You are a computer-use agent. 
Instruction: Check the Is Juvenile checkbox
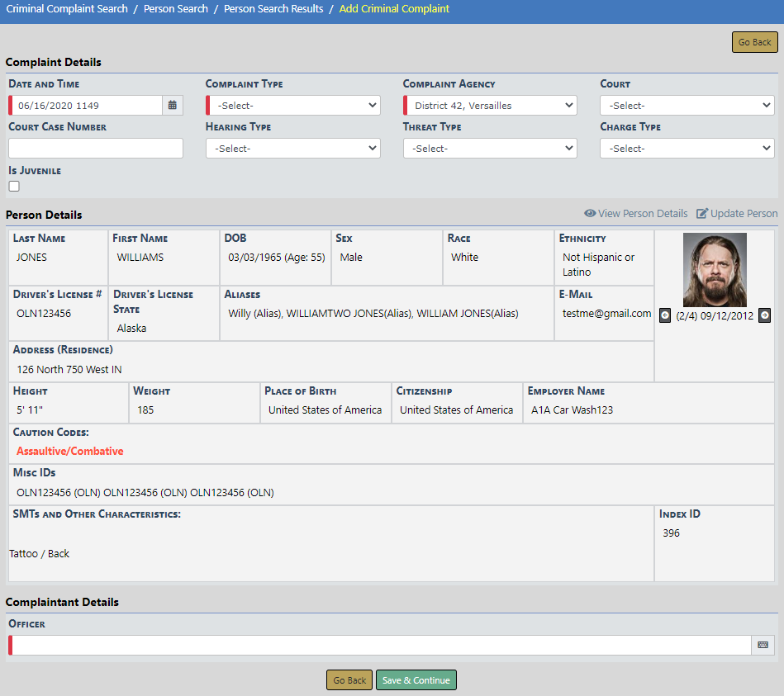[x=14, y=187]
